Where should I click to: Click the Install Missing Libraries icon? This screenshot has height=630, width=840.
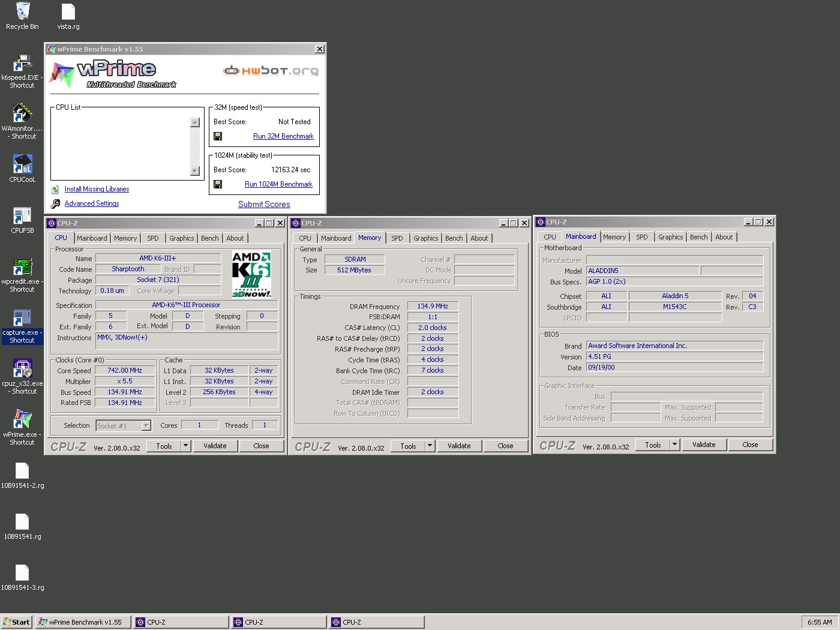(55, 189)
